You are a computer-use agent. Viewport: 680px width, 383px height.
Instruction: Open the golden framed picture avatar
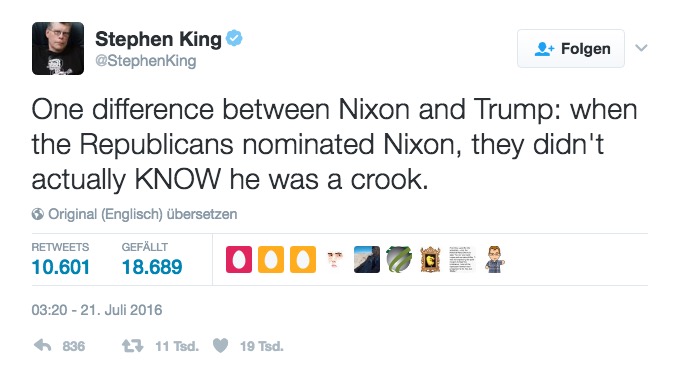431,259
